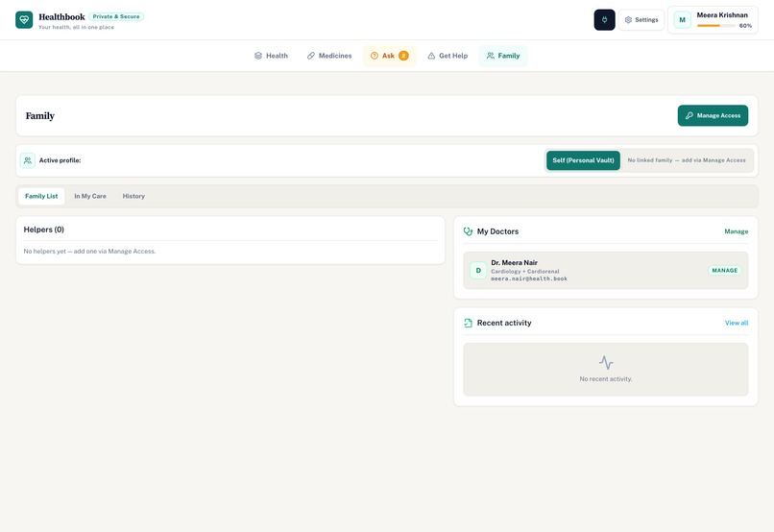The width and height of the screenshot is (774, 532).
Task: Click the orange 2 badge on Ask
Action: pos(403,56)
